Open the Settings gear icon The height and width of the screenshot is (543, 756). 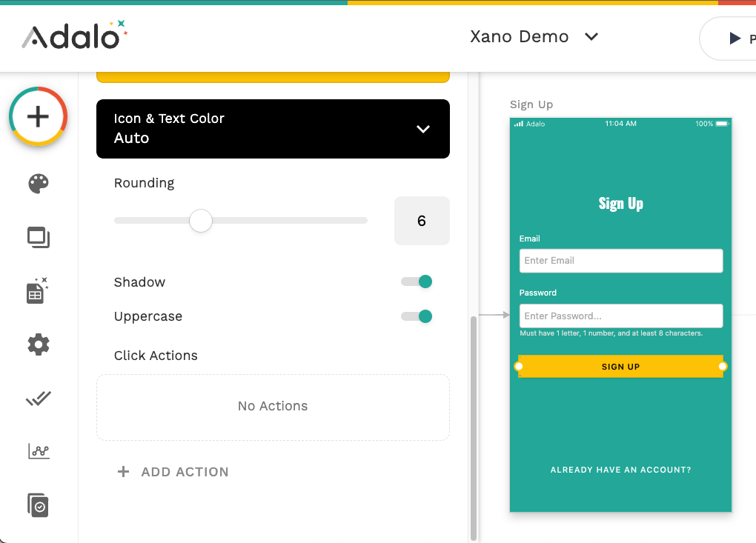click(39, 344)
